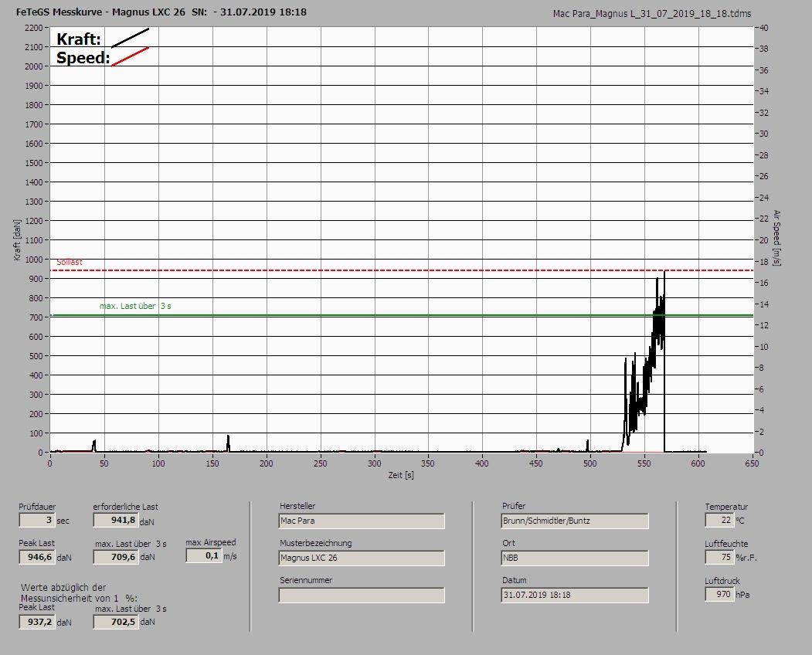Click the Datum field 31.07.2019 18:18

(575, 595)
